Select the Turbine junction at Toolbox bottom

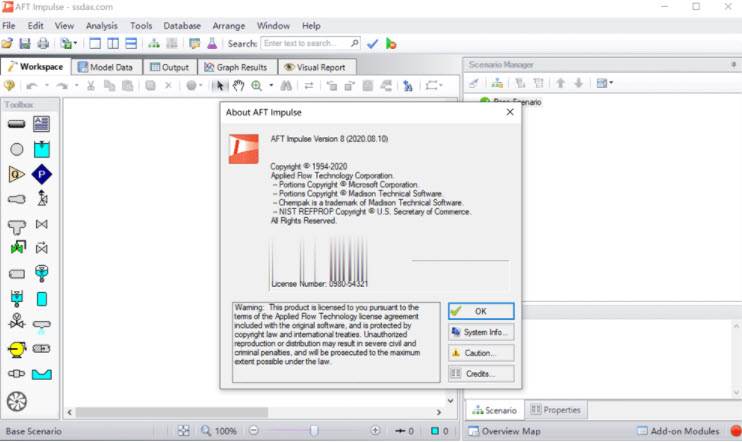click(x=17, y=401)
